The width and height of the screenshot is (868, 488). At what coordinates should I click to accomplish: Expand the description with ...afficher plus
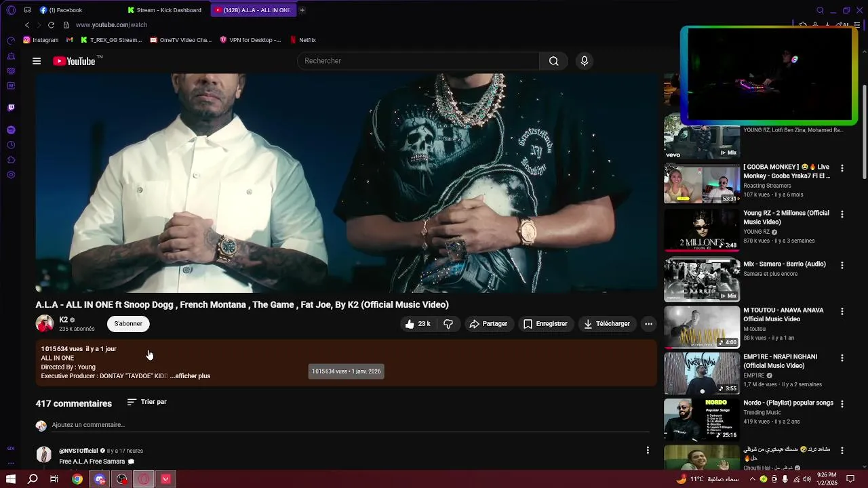[x=191, y=376]
